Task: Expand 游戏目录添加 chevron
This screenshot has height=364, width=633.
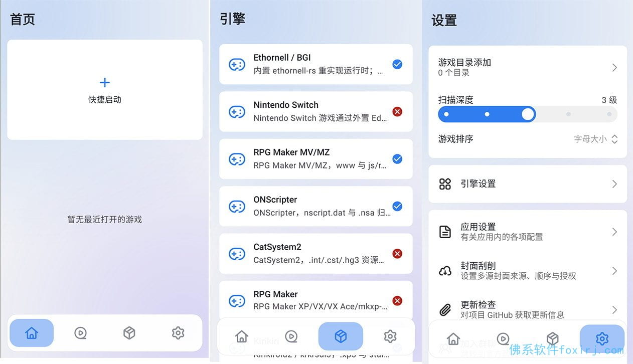Action: point(614,68)
